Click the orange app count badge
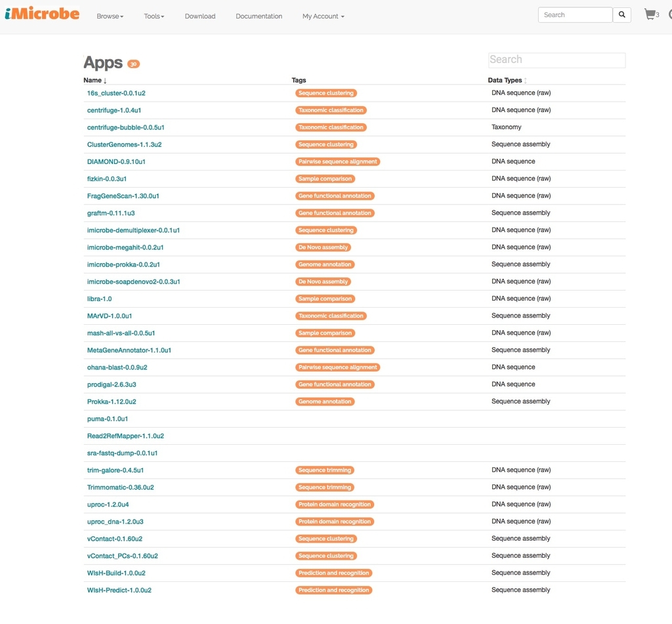This screenshot has height=624, width=672. pyautogui.click(x=134, y=64)
